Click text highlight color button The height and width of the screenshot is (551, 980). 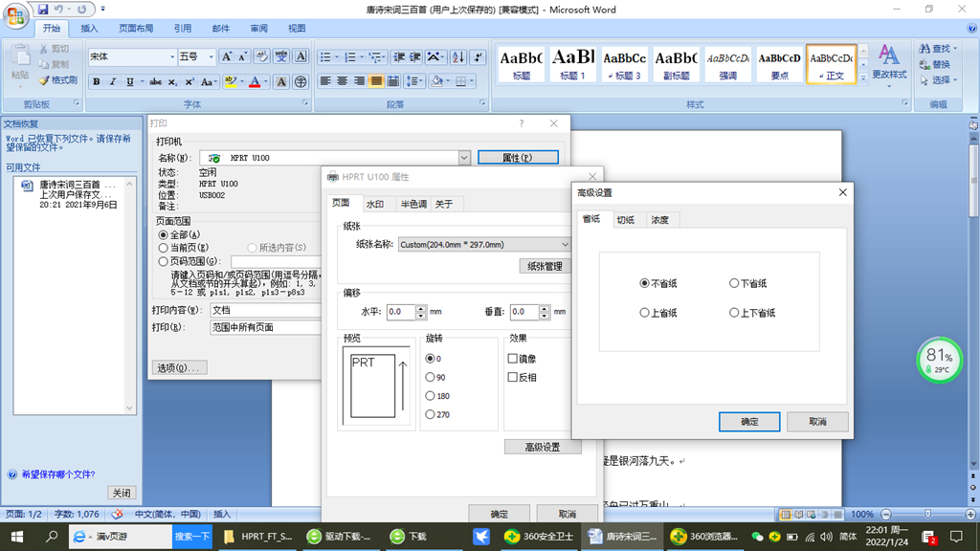click(230, 82)
